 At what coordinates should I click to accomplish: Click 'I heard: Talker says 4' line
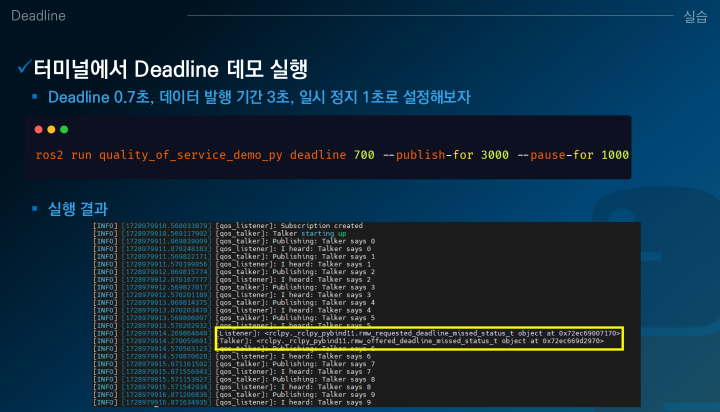[232, 310]
